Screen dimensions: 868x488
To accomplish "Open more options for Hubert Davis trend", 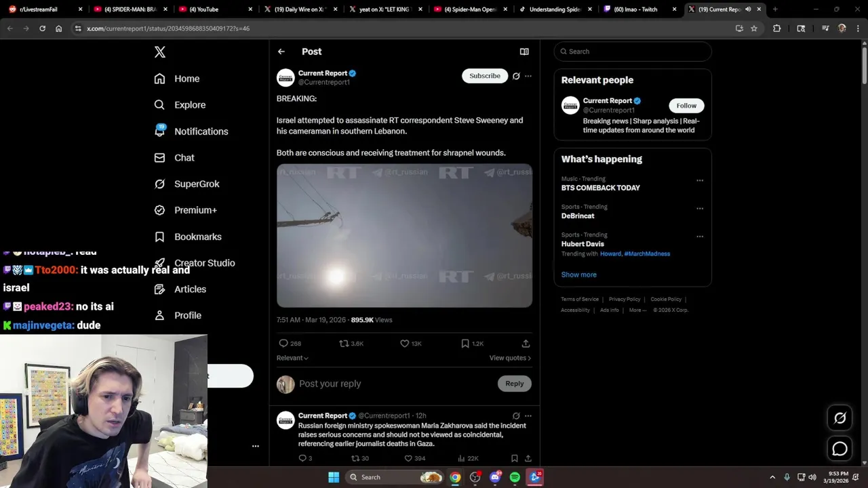I will [700, 237].
